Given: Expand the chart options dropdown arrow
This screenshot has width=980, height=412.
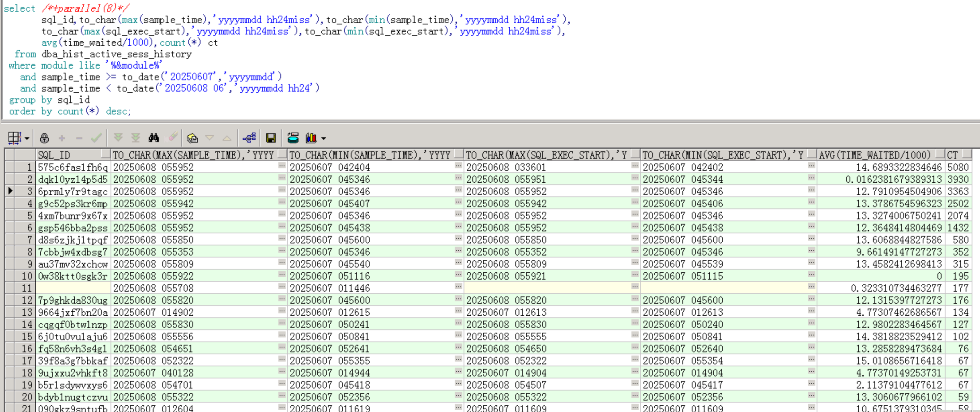Looking at the screenshot, I should 324,138.
